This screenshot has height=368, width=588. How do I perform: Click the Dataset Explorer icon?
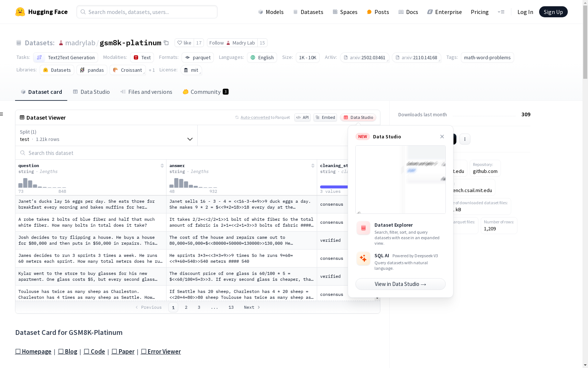tap(363, 228)
